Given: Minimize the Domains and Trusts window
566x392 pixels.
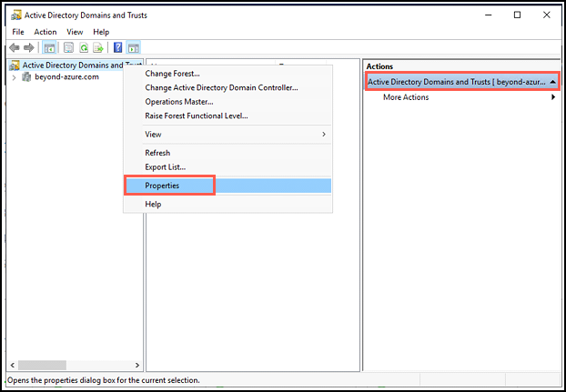Looking at the screenshot, I should click(x=489, y=15).
